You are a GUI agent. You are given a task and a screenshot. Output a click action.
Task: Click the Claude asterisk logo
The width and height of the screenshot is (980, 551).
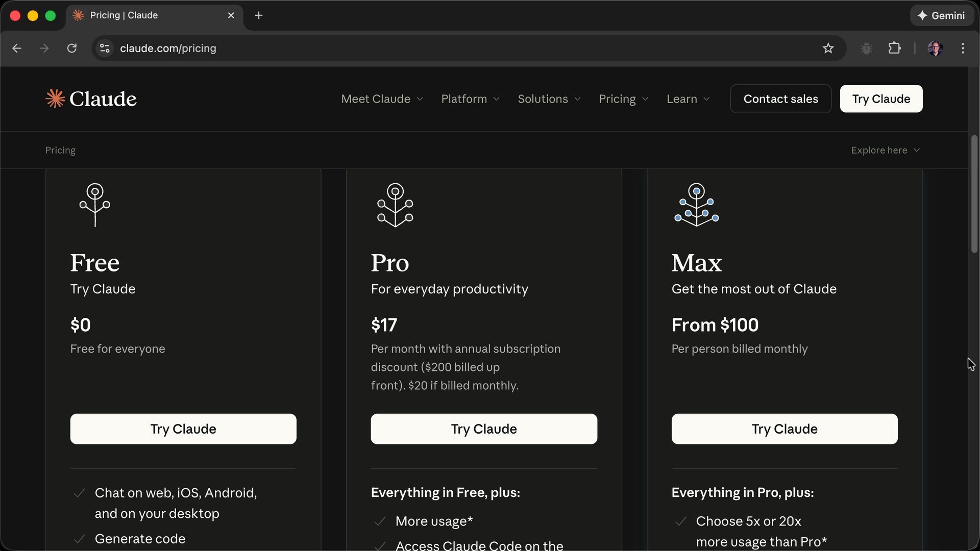pyautogui.click(x=55, y=98)
